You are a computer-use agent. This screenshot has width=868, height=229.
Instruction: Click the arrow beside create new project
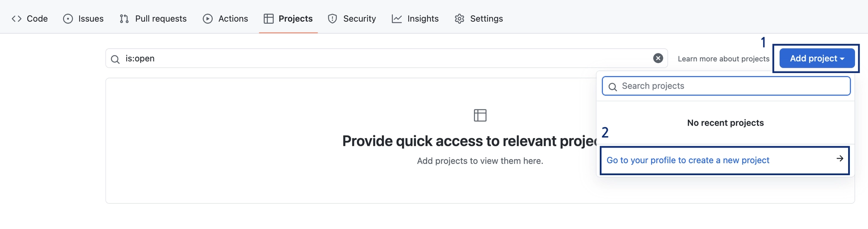(840, 159)
